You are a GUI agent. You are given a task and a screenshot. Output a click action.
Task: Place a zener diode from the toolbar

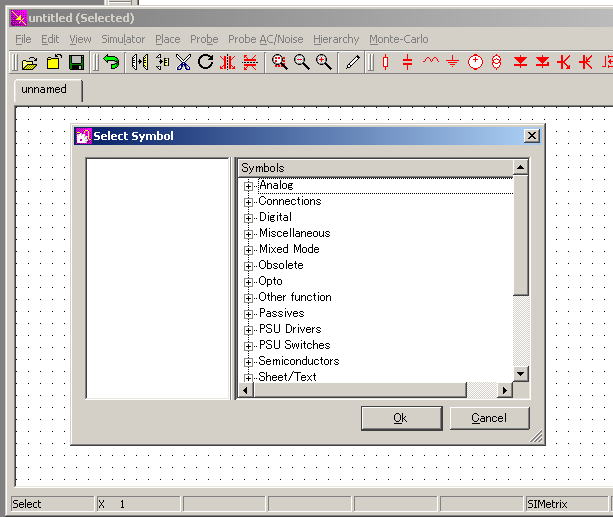[x=543, y=62]
